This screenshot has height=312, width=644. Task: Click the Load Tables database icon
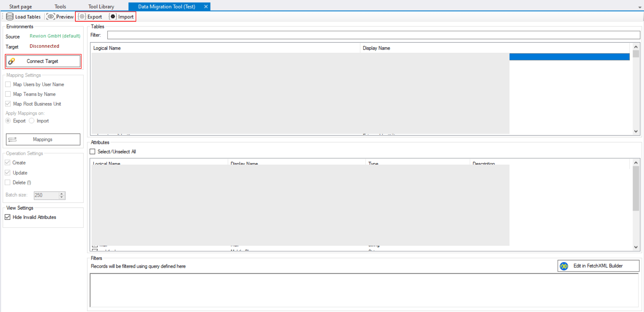[x=10, y=17]
